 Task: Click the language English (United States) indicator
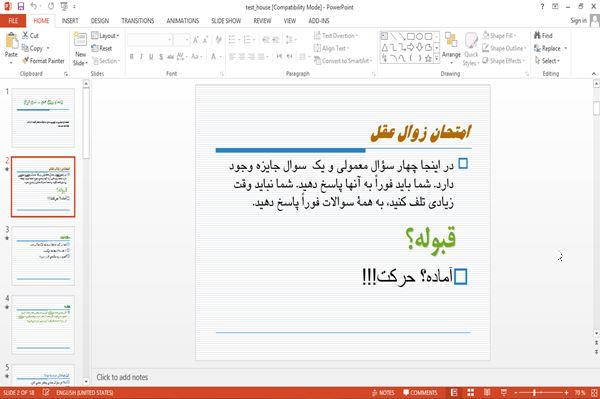pos(85,392)
